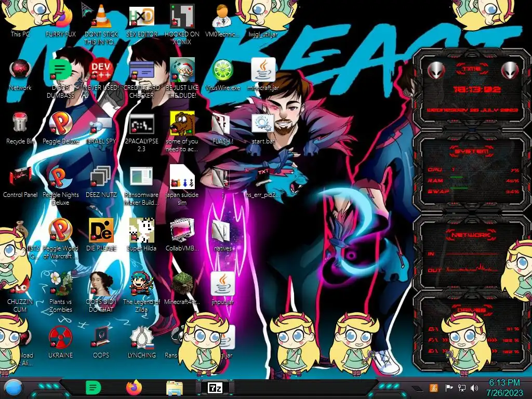Click the TIME gadget header
The height and width of the screenshot is (399, 532).
tap(472, 69)
